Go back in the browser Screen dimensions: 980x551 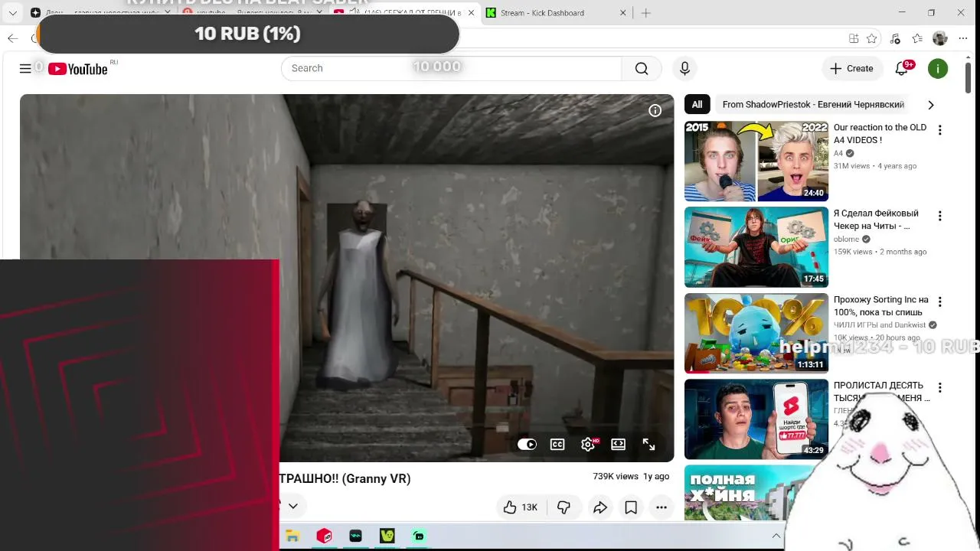point(12,38)
